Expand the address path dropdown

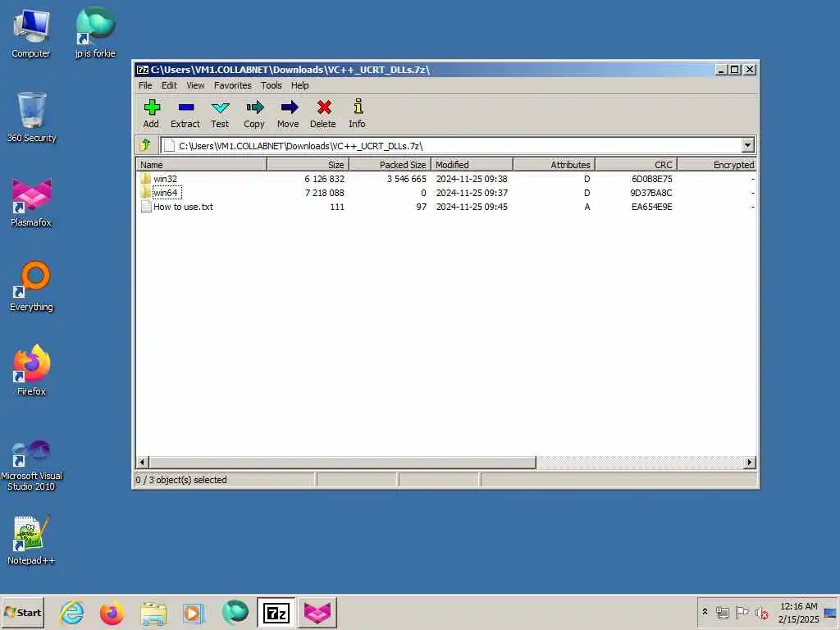(748, 145)
